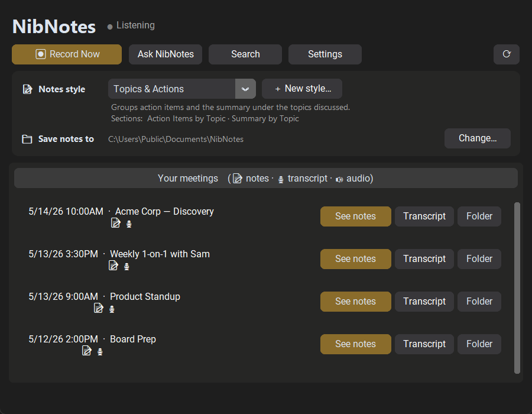Click the Listening status text
The height and width of the screenshot is (414, 532).
tap(135, 25)
